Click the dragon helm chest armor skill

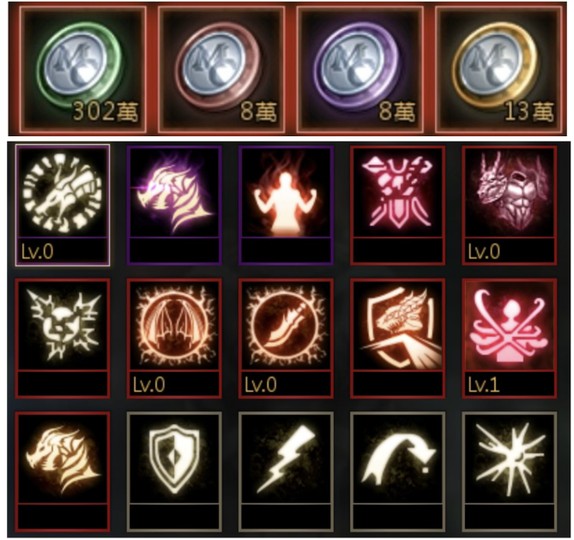click(510, 205)
